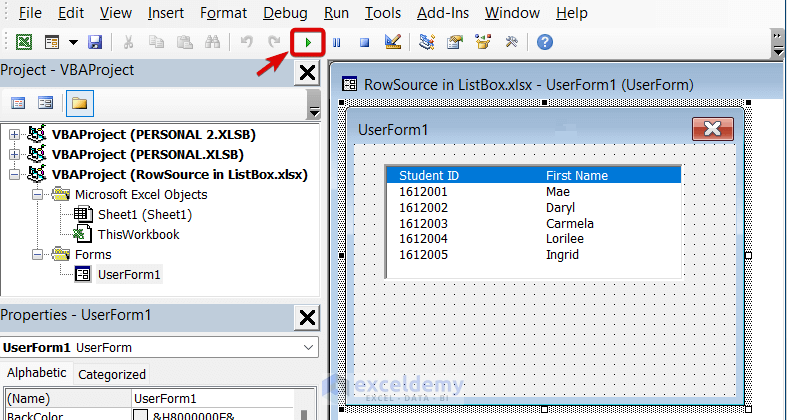Viewport: 787px width, 420px height.
Task: Run the macro with the green play button
Action: 308,43
